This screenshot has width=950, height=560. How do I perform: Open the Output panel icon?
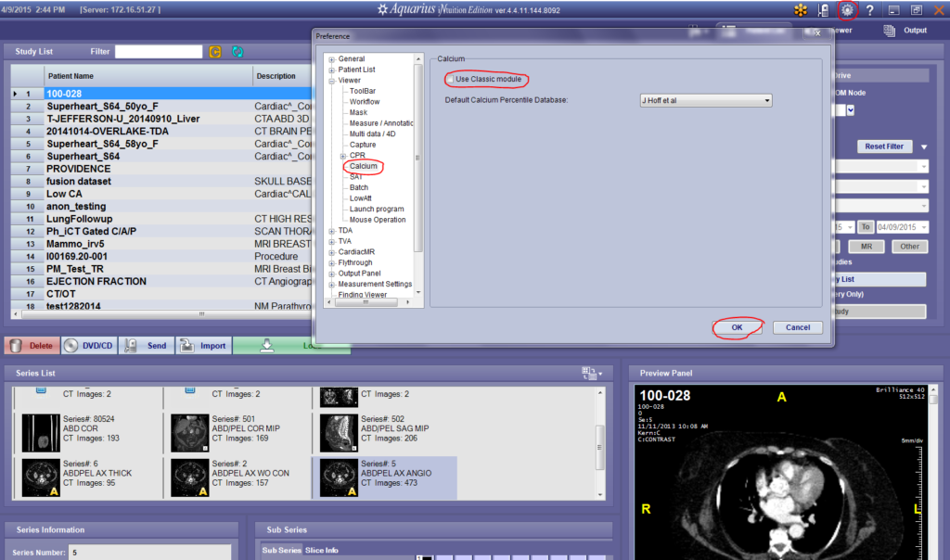click(x=889, y=31)
